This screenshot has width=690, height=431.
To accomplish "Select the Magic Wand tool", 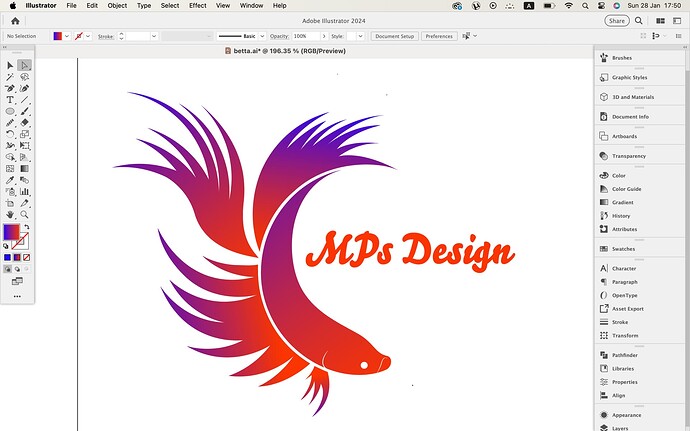I will point(10,77).
